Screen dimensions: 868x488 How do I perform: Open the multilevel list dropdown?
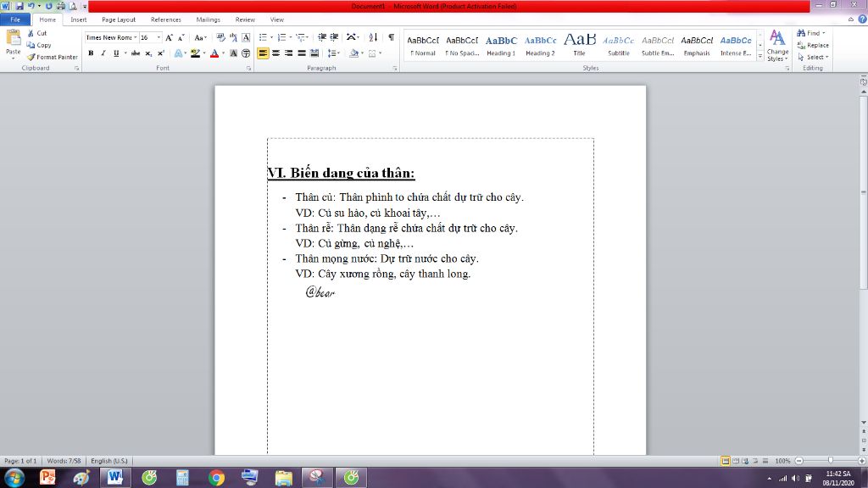(x=302, y=37)
